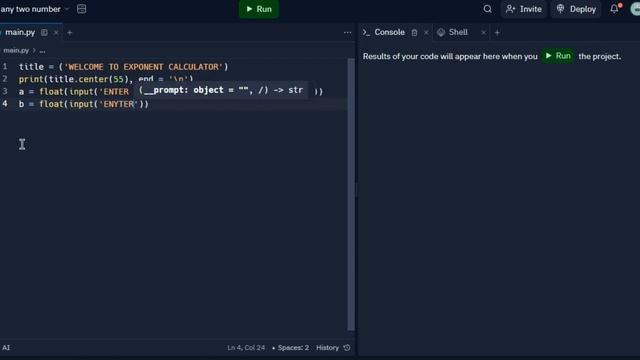Image resolution: width=640 pixels, height=360 pixels.
Task: Click the inline Run button in console message
Action: (558, 56)
